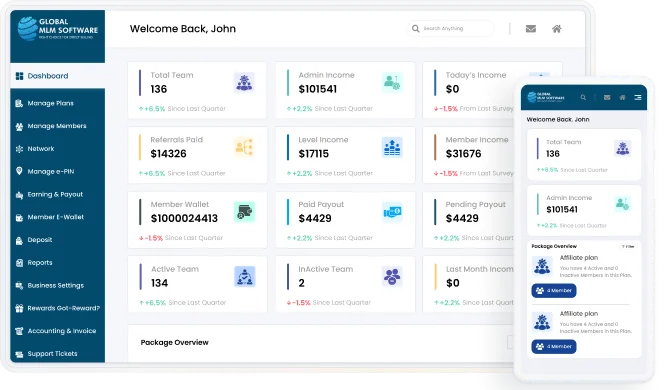Click the $31676 Member Income value
The height and width of the screenshot is (390, 667).
click(x=463, y=154)
